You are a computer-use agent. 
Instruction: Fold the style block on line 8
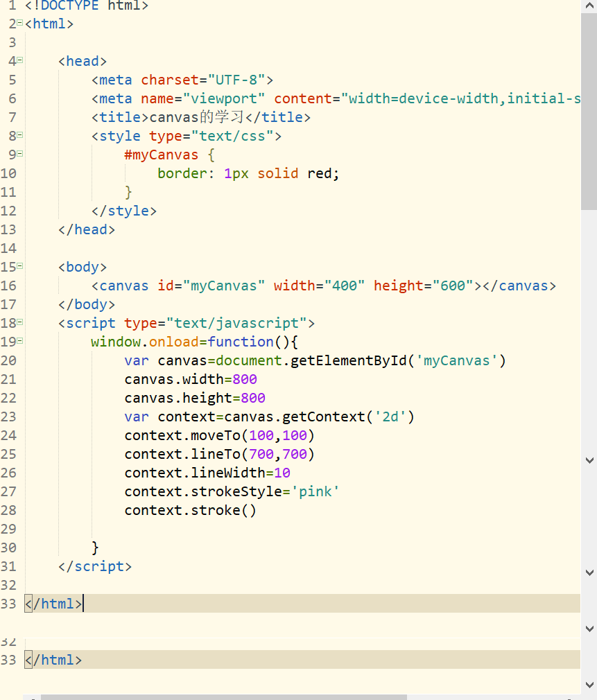pyautogui.click(x=19, y=135)
